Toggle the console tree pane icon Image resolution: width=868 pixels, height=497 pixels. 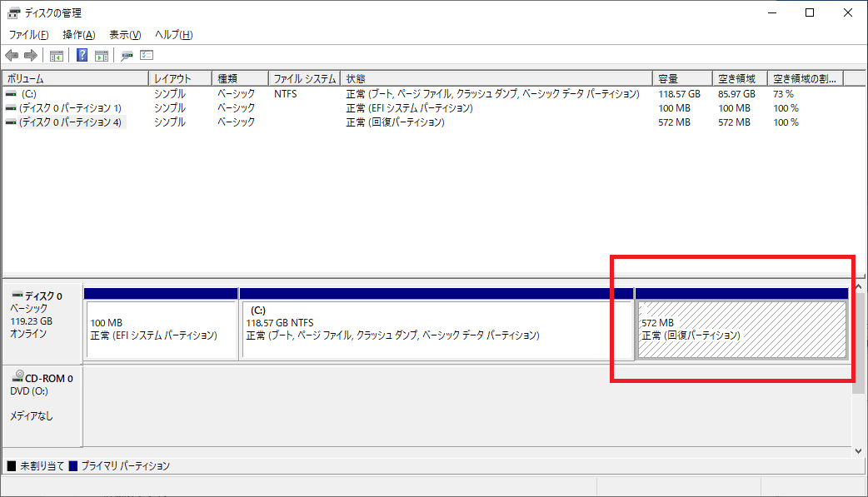(57, 55)
